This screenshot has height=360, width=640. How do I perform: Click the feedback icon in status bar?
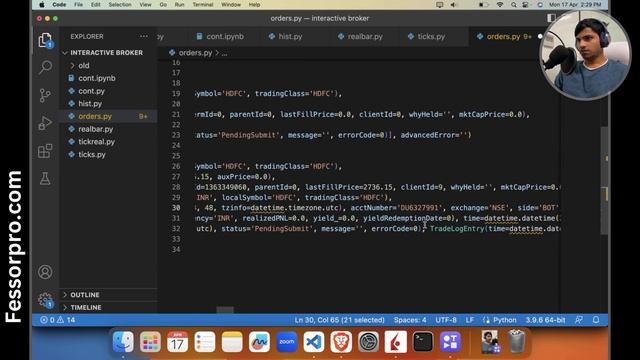click(578, 320)
